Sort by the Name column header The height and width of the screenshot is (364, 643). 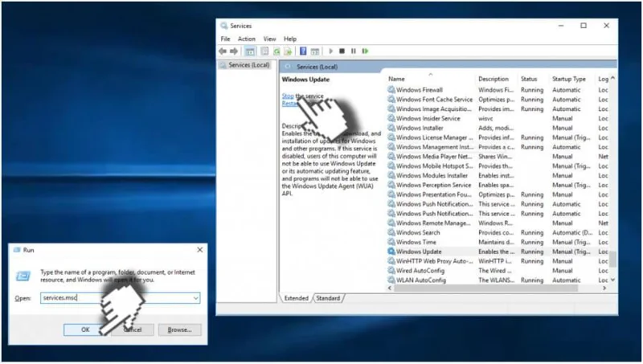click(x=431, y=79)
